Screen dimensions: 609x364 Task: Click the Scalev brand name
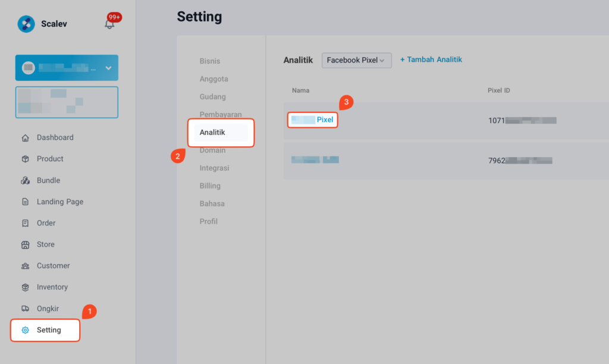tap(54, 24)
